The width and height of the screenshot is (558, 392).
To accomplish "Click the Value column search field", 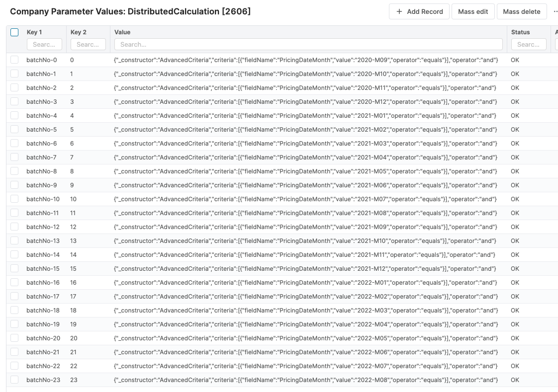I will click(x=308, y=44).
